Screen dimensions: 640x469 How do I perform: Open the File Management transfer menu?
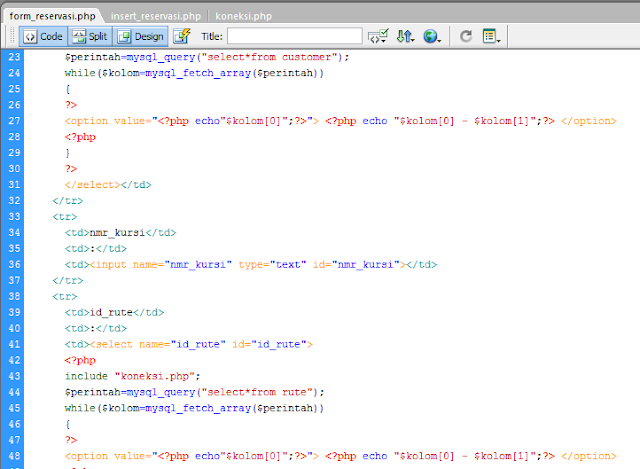coord(405,36)
